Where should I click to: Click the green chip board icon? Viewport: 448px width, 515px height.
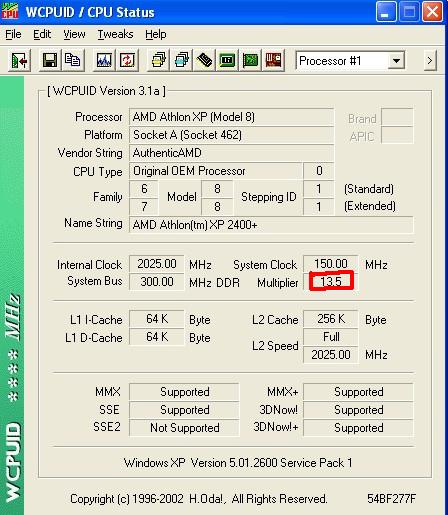[x=227, y=61]
